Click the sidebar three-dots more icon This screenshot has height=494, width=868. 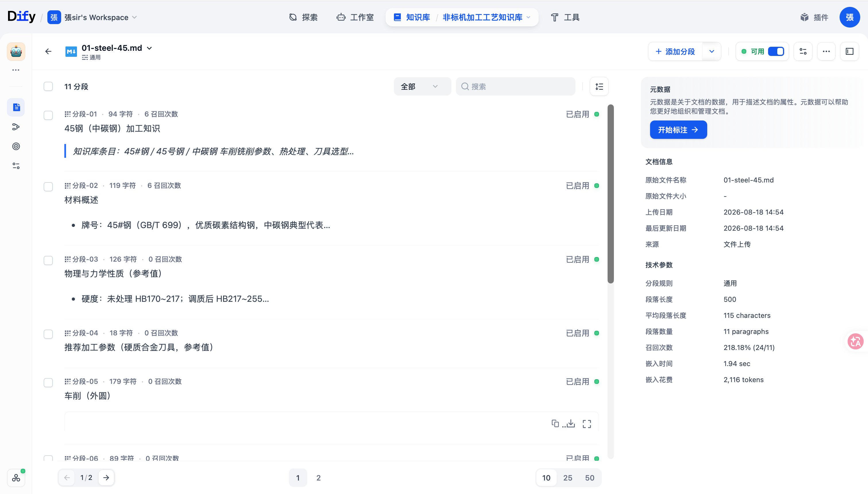pos(16,70)
